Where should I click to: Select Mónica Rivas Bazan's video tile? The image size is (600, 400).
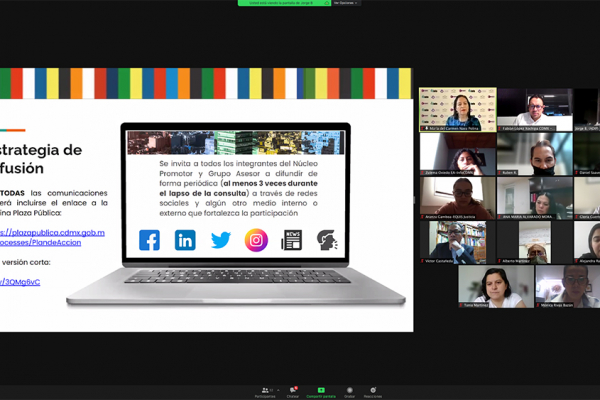click(x=568, y=287)
